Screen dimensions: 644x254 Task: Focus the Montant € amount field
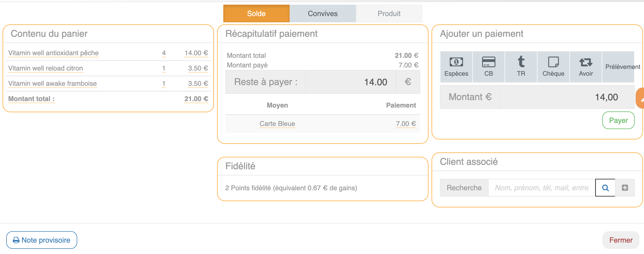(x=567, y=97)
